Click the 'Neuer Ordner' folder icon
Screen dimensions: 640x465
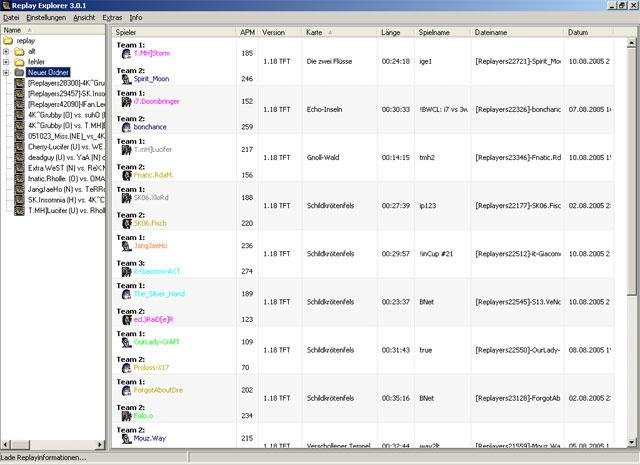[x=19, y=73]
